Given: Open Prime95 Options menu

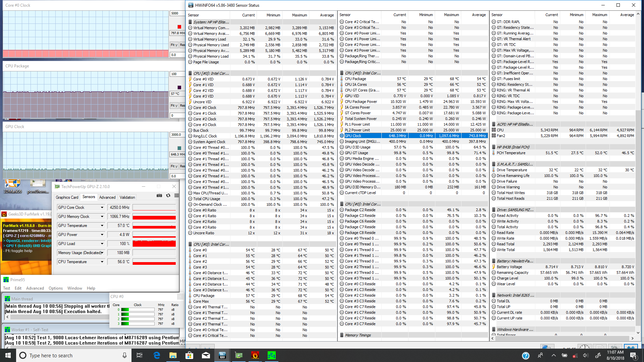Looking at the screenshot, I should coord(55,288).
